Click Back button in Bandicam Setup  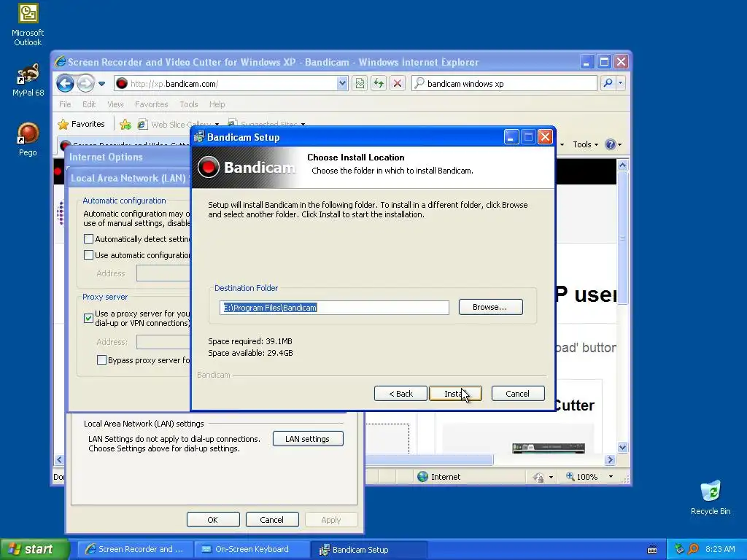click(x=400, y=394)
